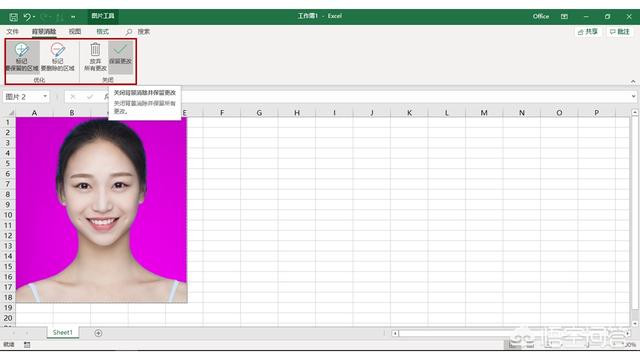The width and height of the screenshot is (640, 360).
Task: Switch to the Format ribbon tab
Action: [102, 31]
